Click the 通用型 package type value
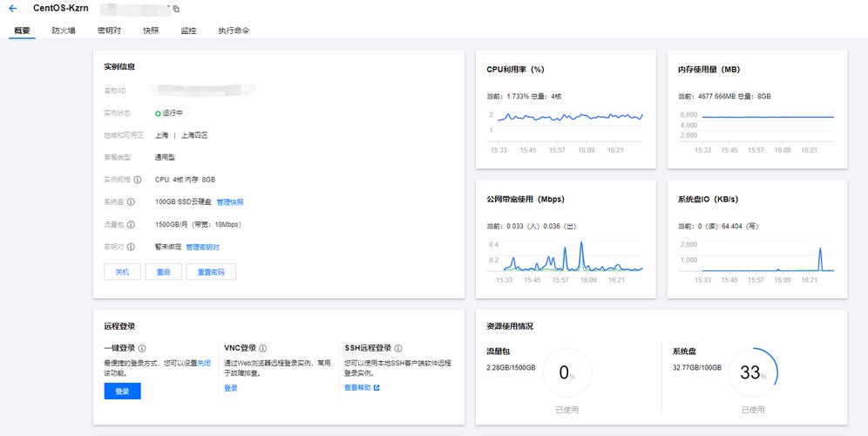Screen dimensions: 868x436 [x=165, y=157]
